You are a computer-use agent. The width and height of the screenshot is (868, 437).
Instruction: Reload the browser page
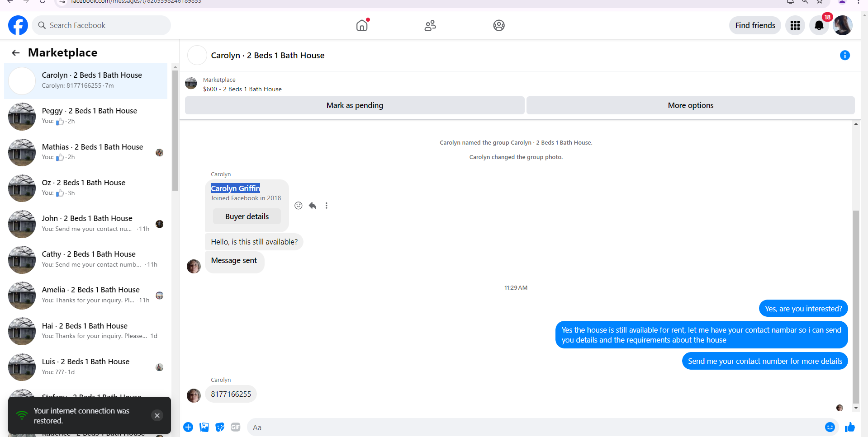point(43,2)
